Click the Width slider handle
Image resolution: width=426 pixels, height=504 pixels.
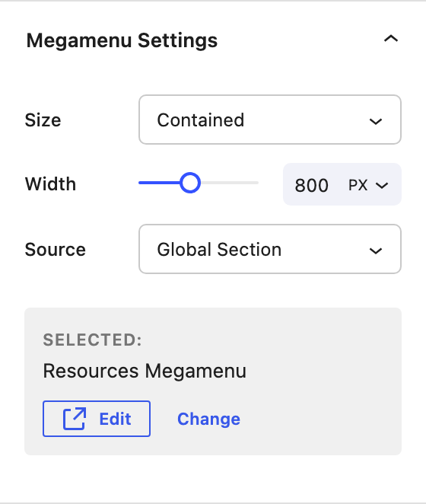(x=190, y=183)
